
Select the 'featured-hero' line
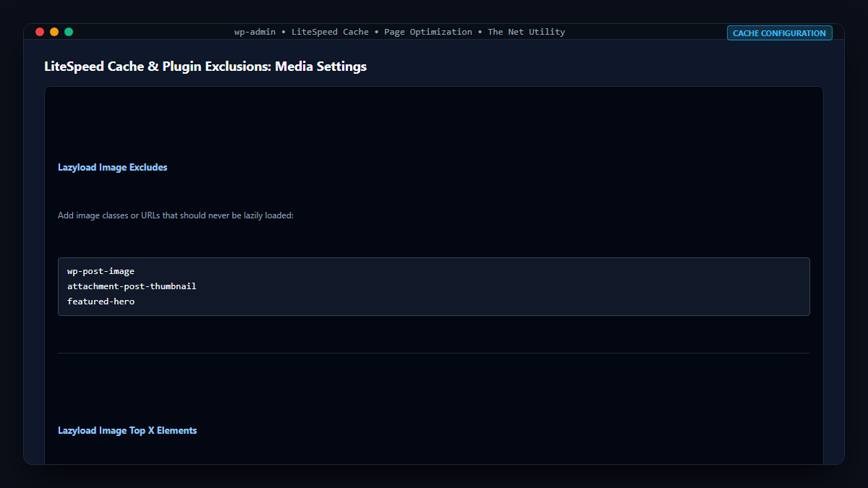pyautogui.click(x=101, y=301)
